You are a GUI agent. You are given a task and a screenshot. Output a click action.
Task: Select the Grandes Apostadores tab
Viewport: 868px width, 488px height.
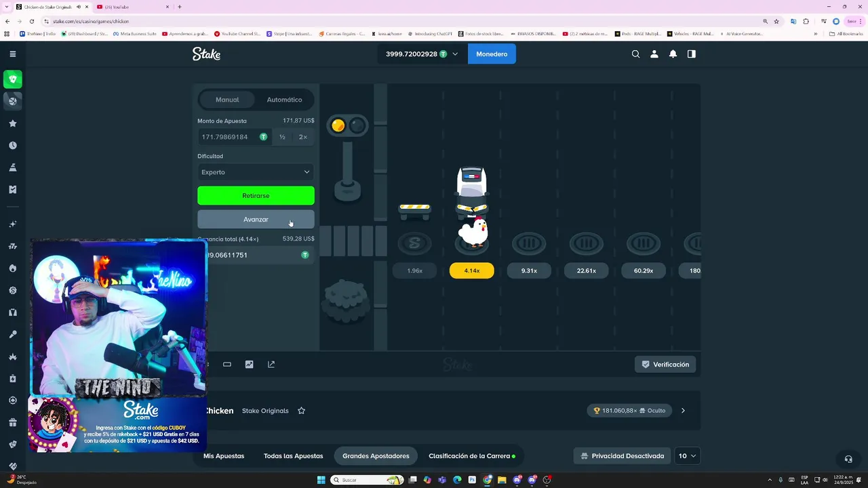(376, 456)
